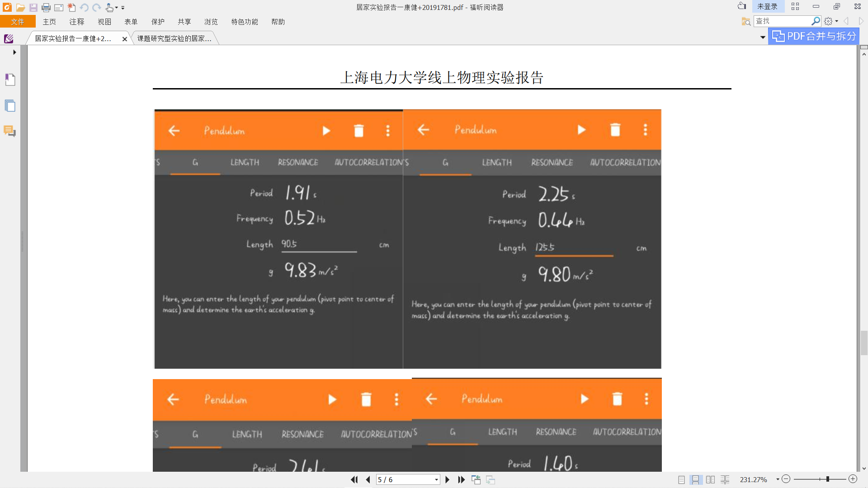Click the zoom in plus button

[x=853, y=479]
